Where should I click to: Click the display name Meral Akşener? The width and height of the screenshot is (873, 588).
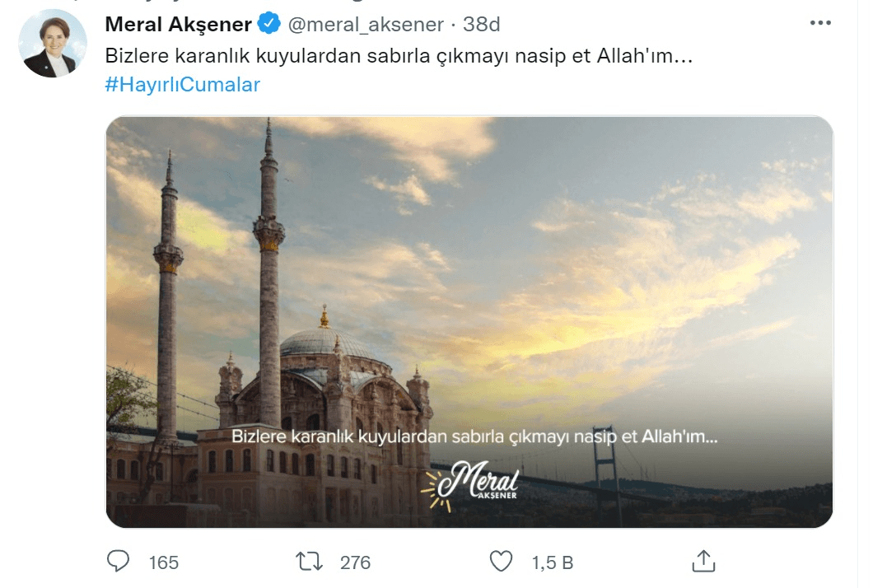coord(178,25)
